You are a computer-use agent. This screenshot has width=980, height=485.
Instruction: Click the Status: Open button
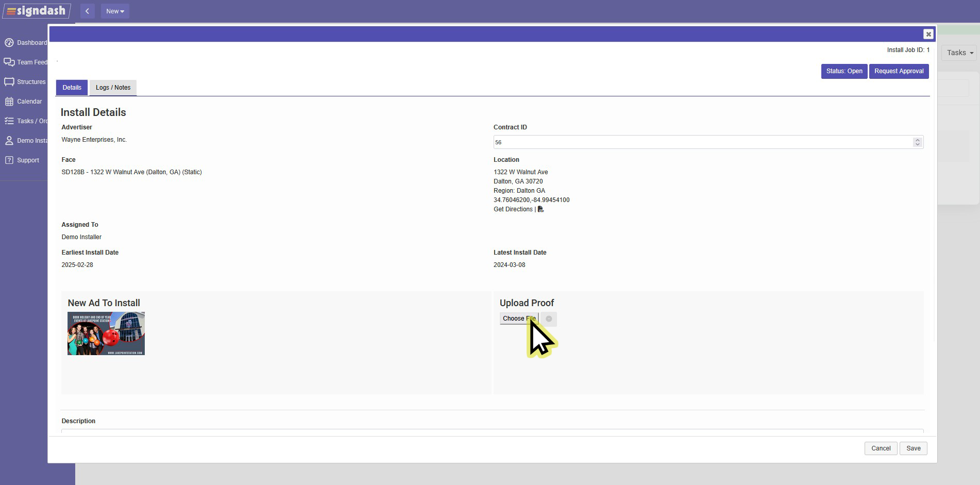844,71
